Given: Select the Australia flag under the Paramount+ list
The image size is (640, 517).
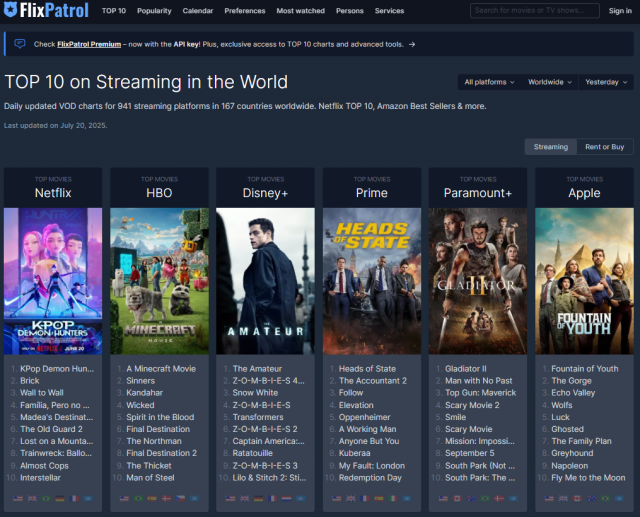Looking at the screenshot, I should pyautogui.click(x=471, y=498).
